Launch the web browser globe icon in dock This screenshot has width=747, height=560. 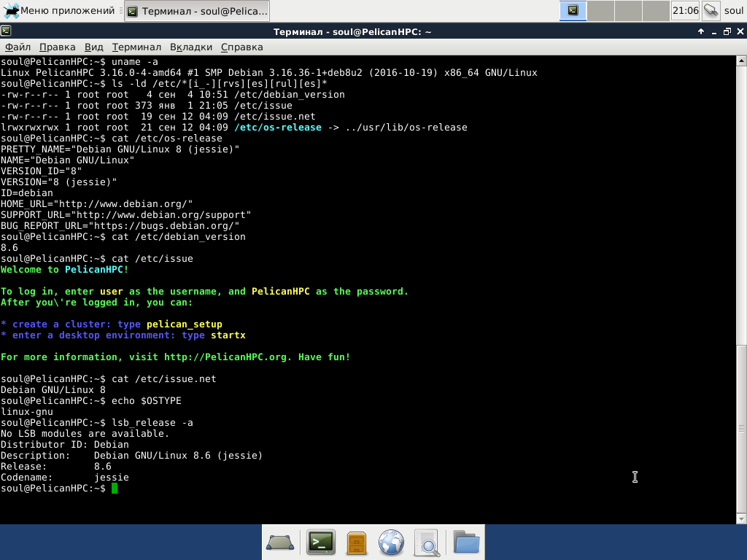(x=391, y=542)
